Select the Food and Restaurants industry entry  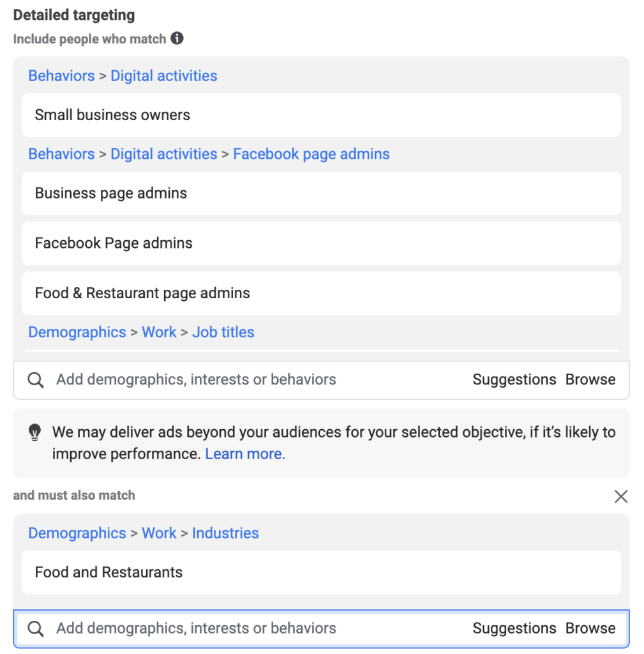[x=321, y=572]
